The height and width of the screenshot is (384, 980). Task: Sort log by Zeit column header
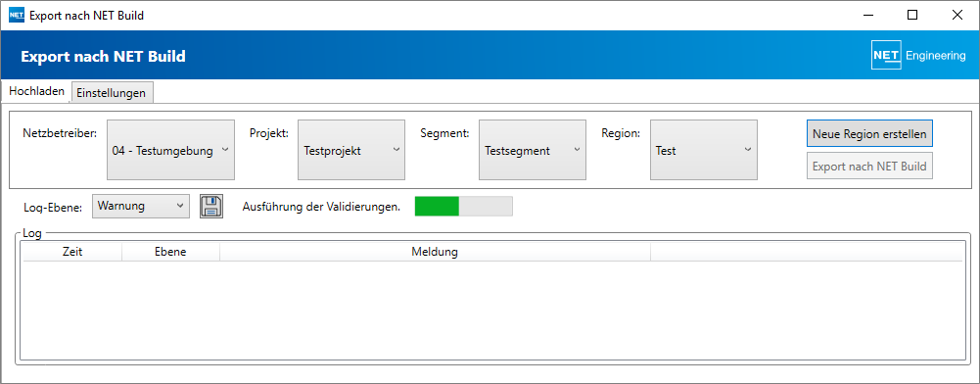tap(72, 252)
